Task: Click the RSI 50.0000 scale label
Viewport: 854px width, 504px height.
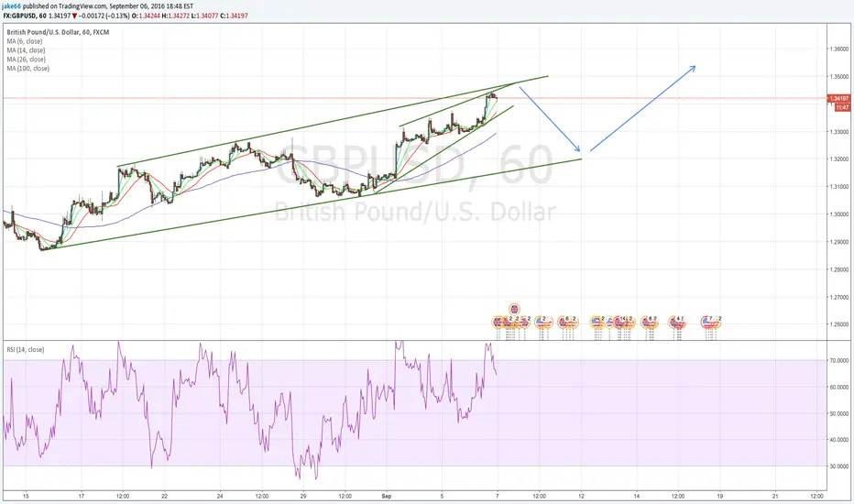Action: (x=840, y=413)
